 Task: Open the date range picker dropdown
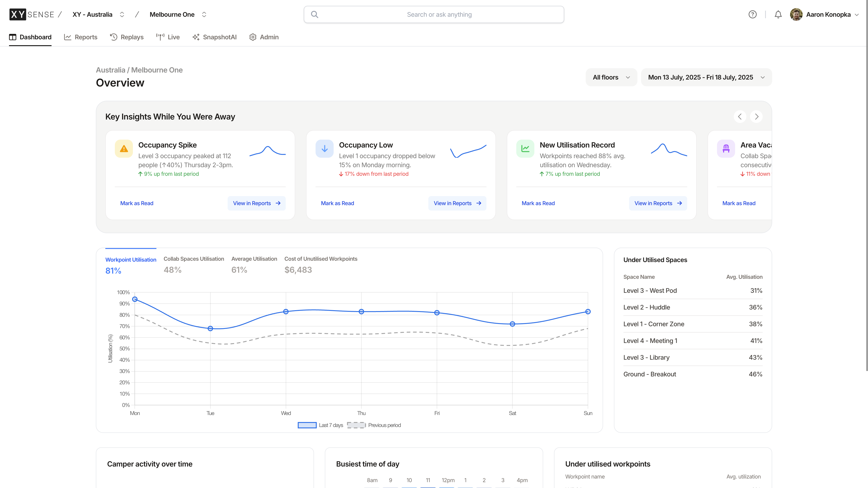pos(706,77)
